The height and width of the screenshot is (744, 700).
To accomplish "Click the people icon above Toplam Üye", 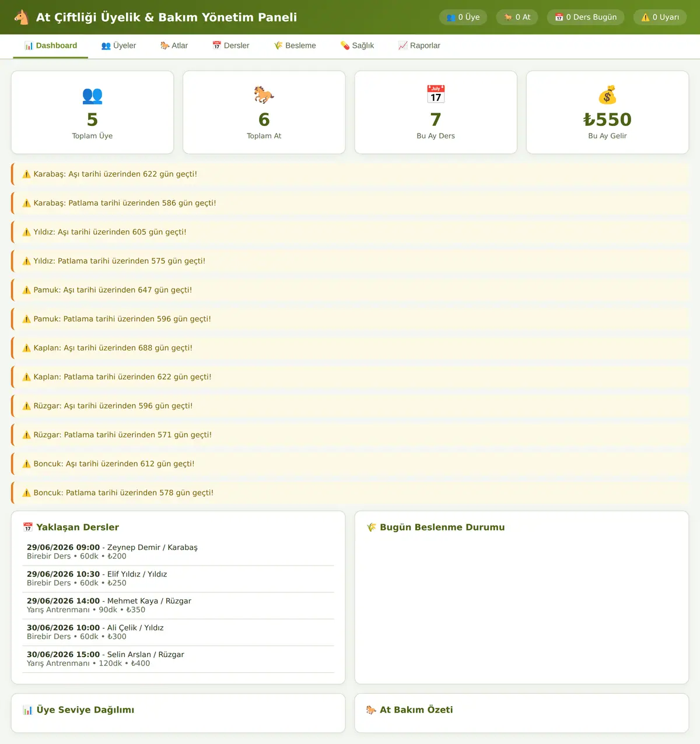I will point(92,95).
